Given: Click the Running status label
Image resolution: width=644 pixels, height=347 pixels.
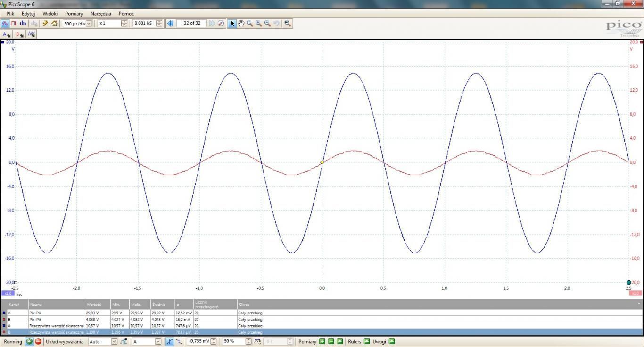Looking at the screenshot, I should [13, 341].
